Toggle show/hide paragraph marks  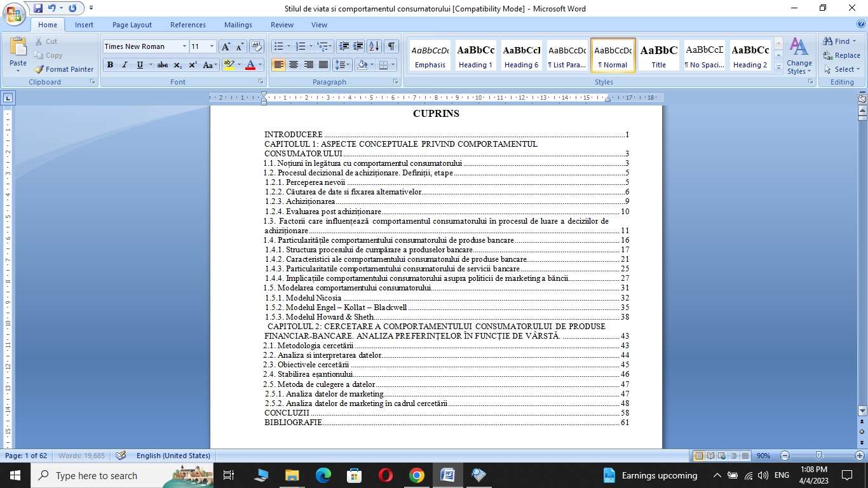point(391,46)
